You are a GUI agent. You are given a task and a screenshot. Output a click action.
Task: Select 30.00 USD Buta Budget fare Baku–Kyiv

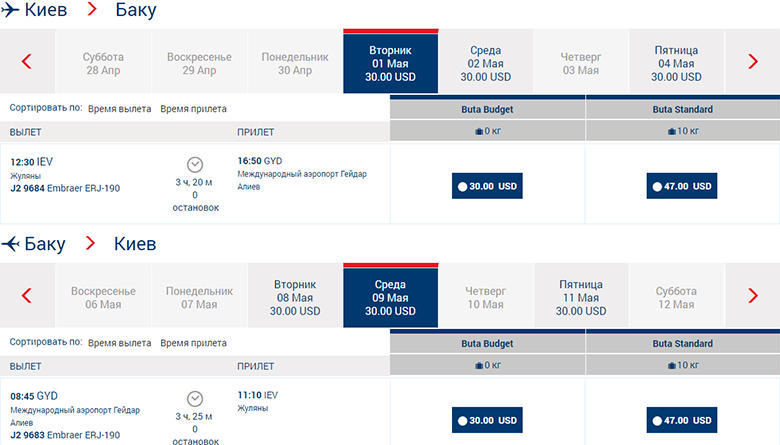coord(487,420)
